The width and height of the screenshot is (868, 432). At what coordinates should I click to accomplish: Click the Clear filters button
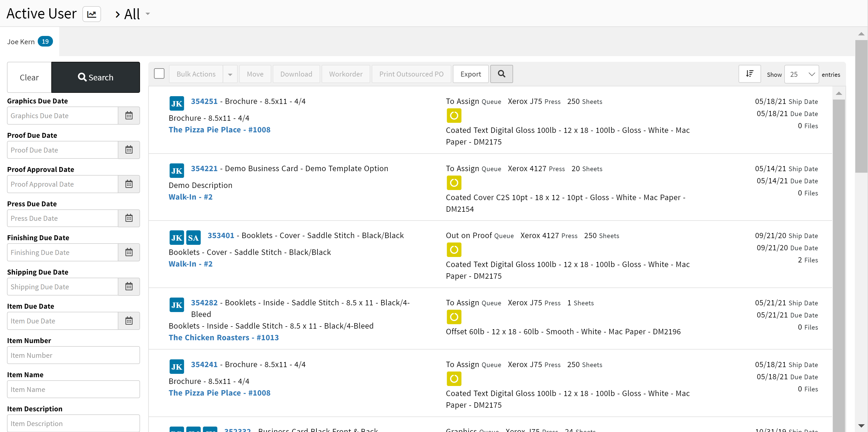click(29, 78)
